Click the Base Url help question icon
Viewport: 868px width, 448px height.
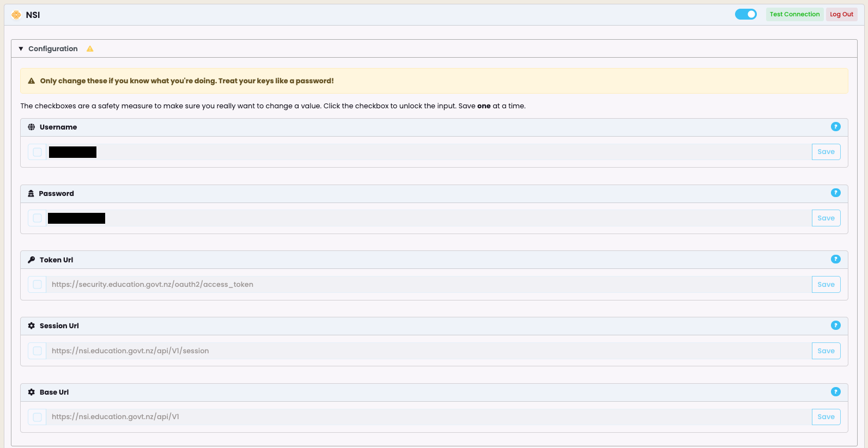(x=835, y=392)
